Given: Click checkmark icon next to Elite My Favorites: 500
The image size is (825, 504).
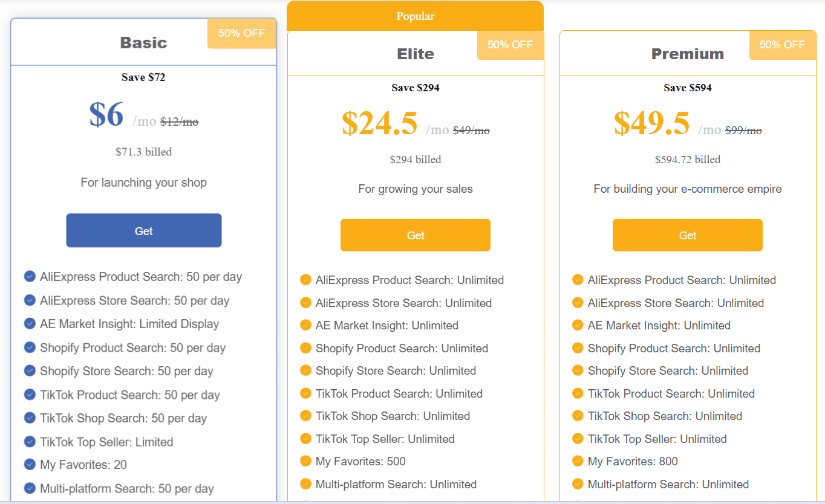Looking at the screenshot, I should coord(305,461).
